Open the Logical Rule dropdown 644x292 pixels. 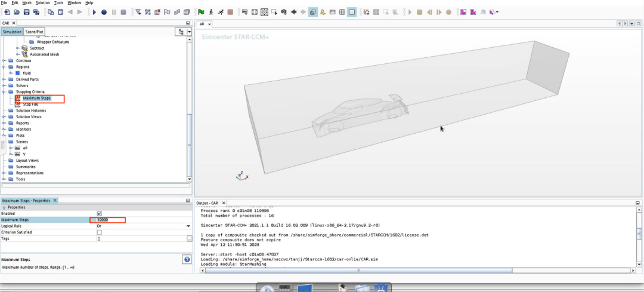[x=188, y=226]
